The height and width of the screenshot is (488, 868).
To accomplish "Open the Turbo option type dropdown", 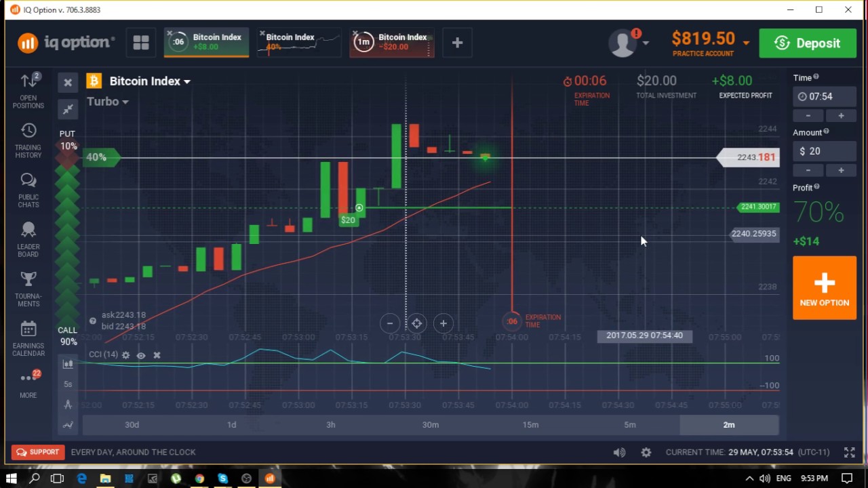I will 107,102.
